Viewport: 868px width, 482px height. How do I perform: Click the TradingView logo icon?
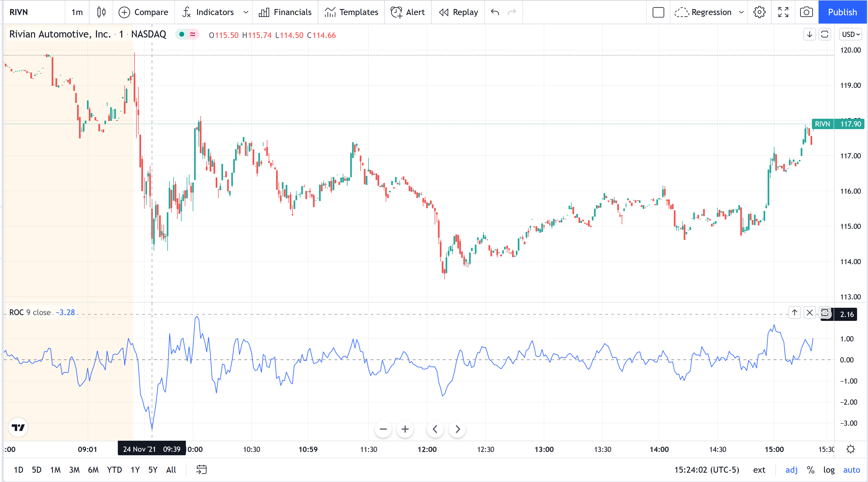(18, 428)
